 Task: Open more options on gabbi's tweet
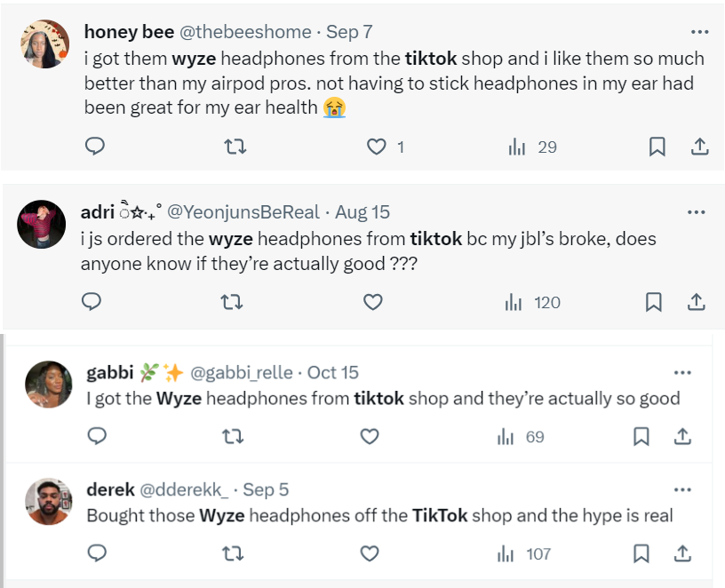[682, 373]
